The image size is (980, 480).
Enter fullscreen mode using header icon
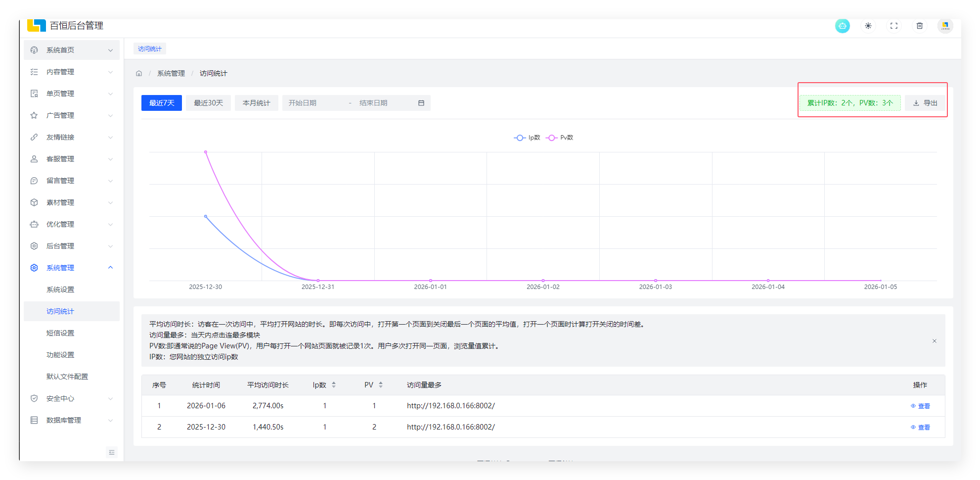point(893,26)
